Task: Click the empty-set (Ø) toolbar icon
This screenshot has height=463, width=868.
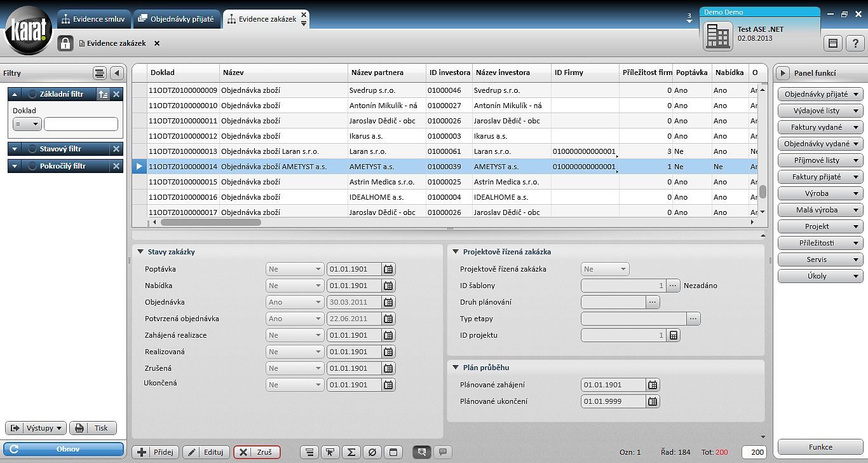Action: tap(372, 452)
